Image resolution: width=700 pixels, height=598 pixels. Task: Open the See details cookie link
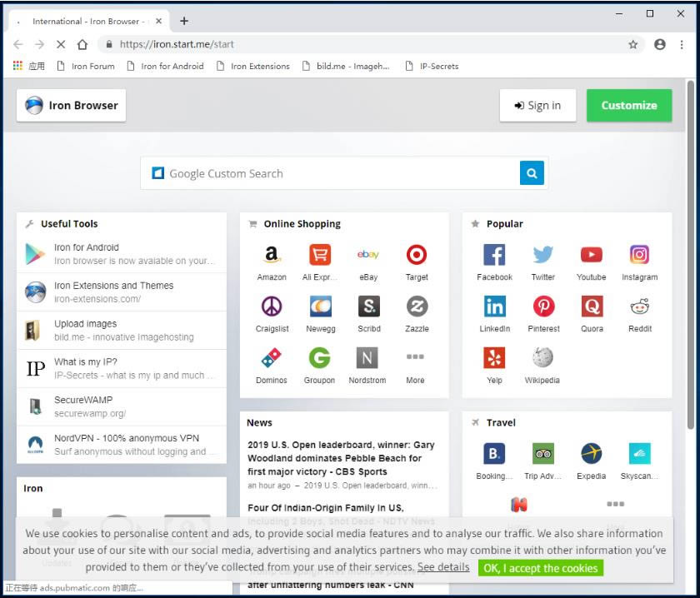coord(442,567)
